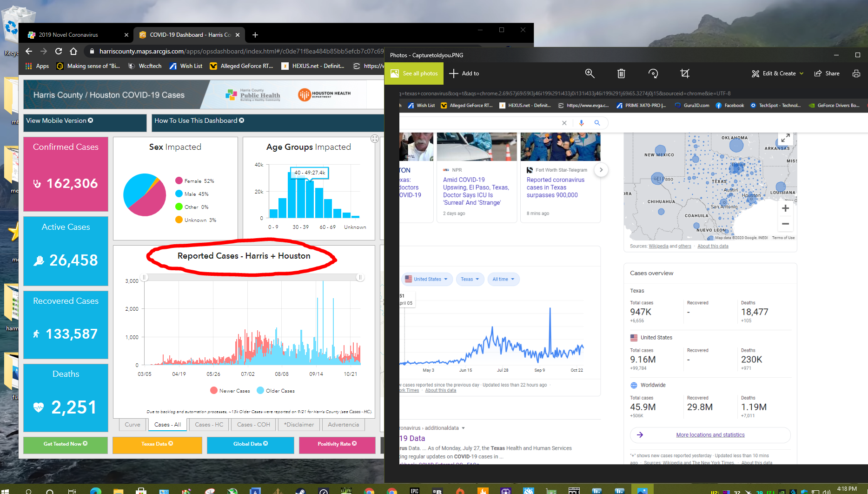868x494 pixels.
Task: Select the Cases - All tab
Action: point(167,425)
